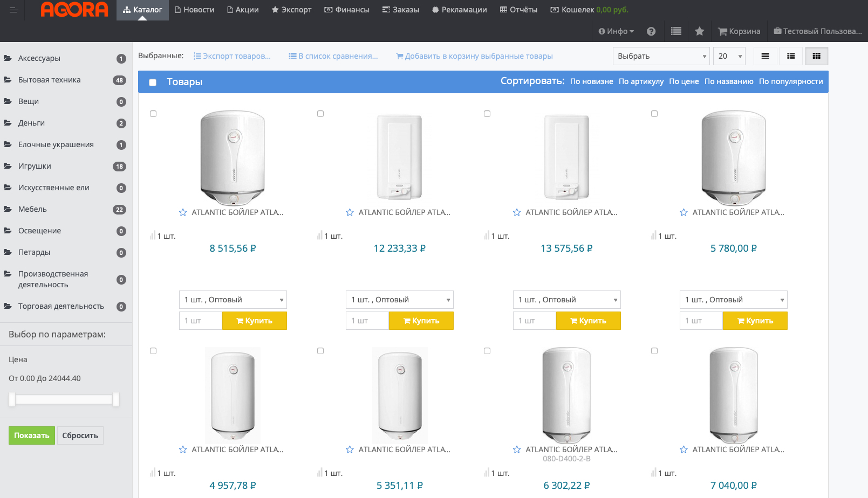Open the favorites star icon in the header
Screen dimensions: 868x498
click(700, 31)
